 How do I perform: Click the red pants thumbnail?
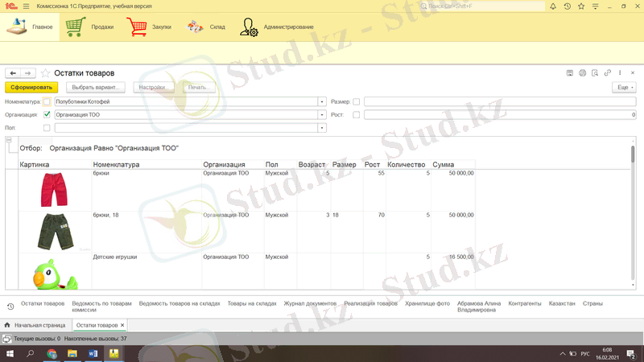pos(54,190)
